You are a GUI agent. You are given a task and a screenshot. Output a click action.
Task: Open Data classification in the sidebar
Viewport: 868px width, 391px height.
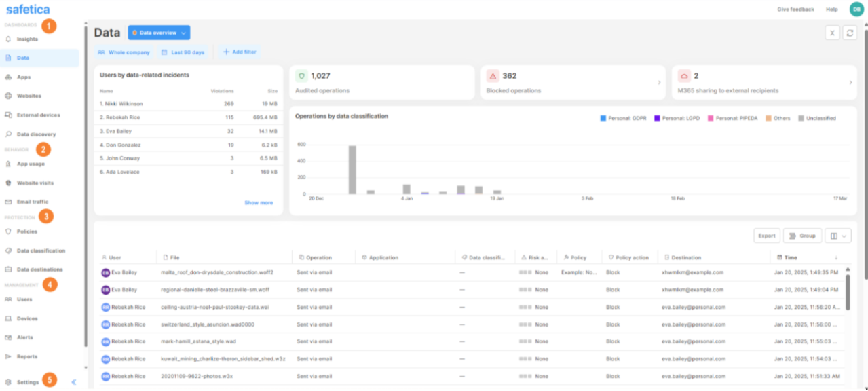coord(41,250)
